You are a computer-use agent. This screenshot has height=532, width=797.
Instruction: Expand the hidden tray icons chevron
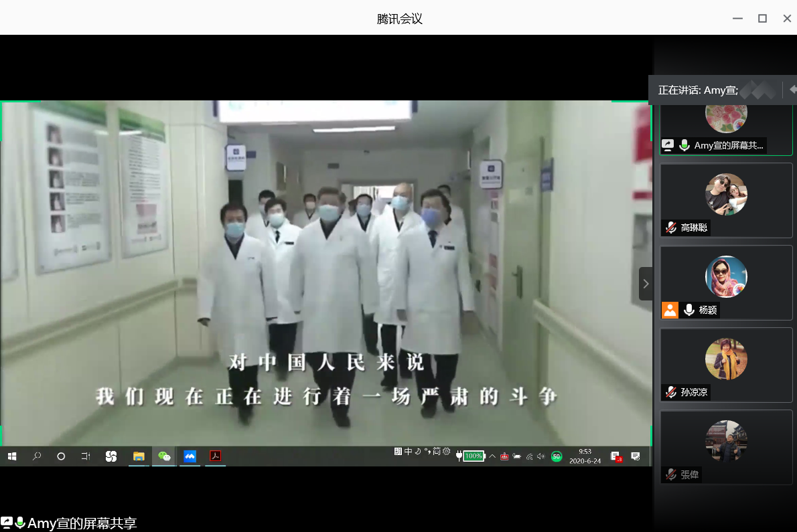point(492,456)
